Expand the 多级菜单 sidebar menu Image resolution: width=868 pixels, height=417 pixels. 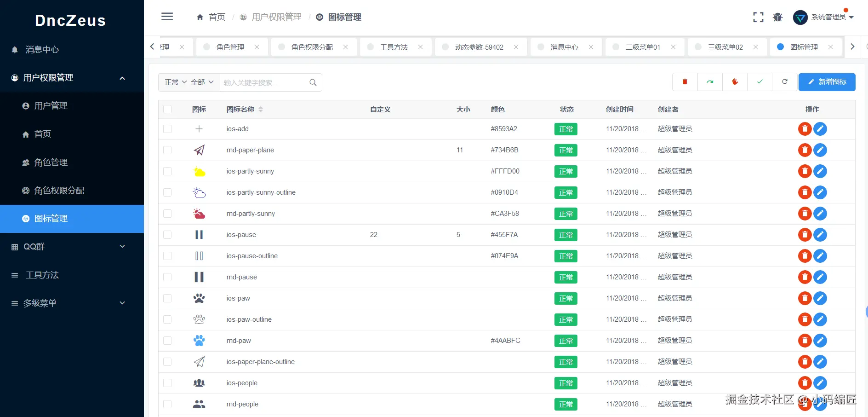click(72, 303)
